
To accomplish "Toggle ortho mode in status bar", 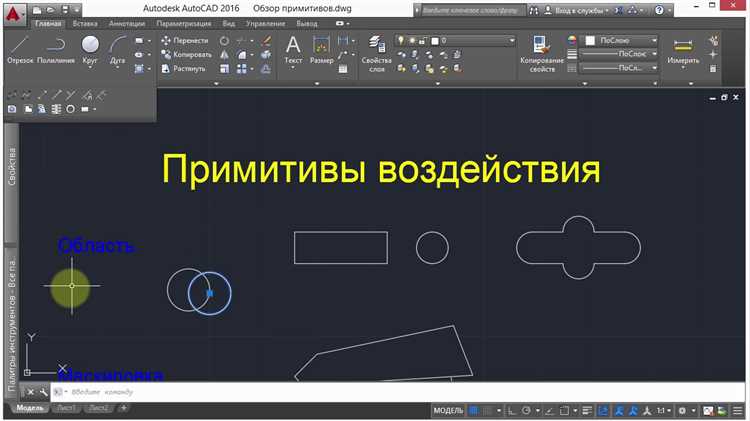I will coord(512,410).
